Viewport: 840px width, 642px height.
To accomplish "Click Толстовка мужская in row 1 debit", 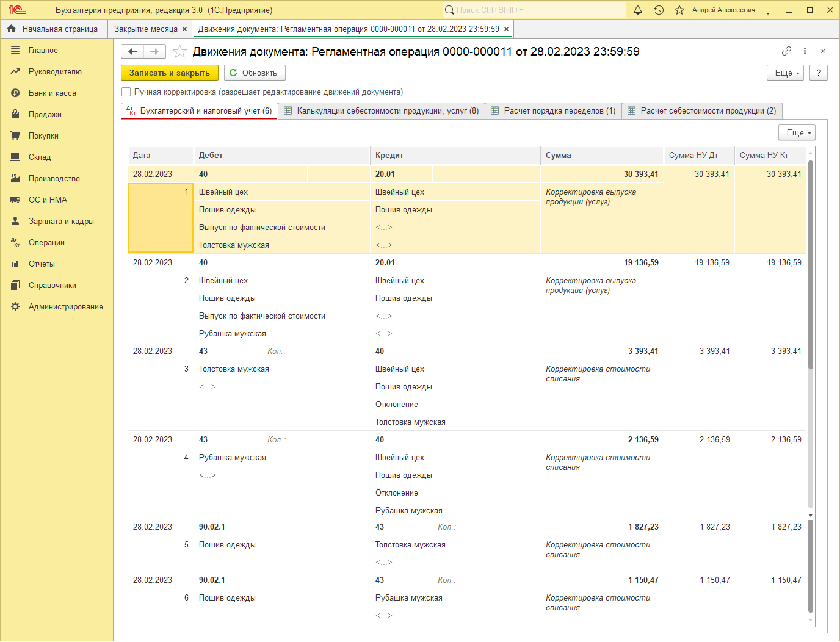I will pyautogui.click(x=234, y=245).
